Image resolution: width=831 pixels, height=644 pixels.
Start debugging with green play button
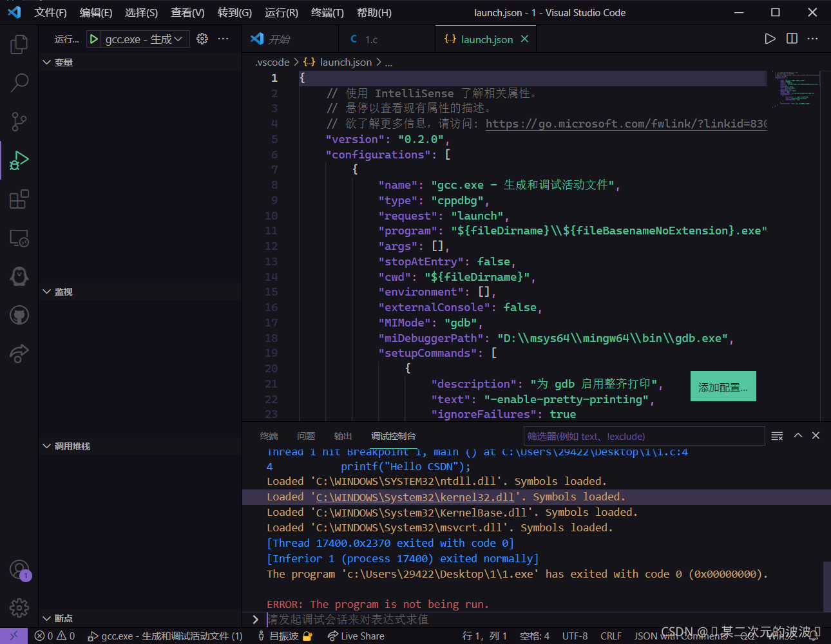94,39
